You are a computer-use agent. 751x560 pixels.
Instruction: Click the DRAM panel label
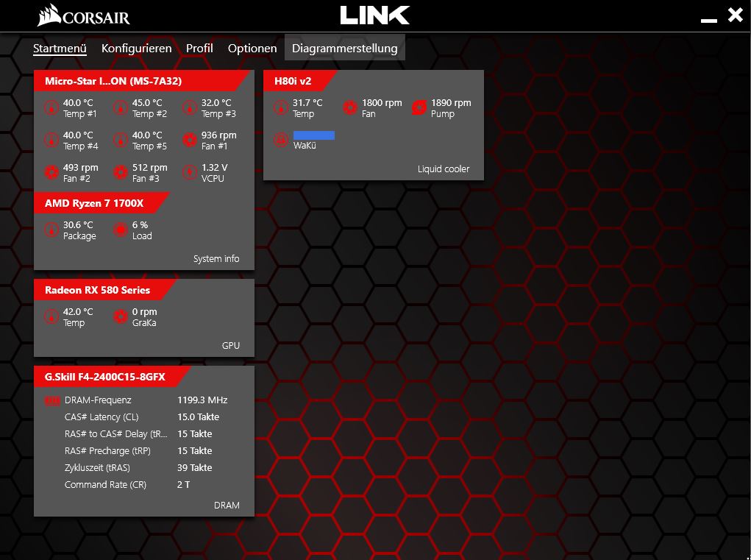227,506
